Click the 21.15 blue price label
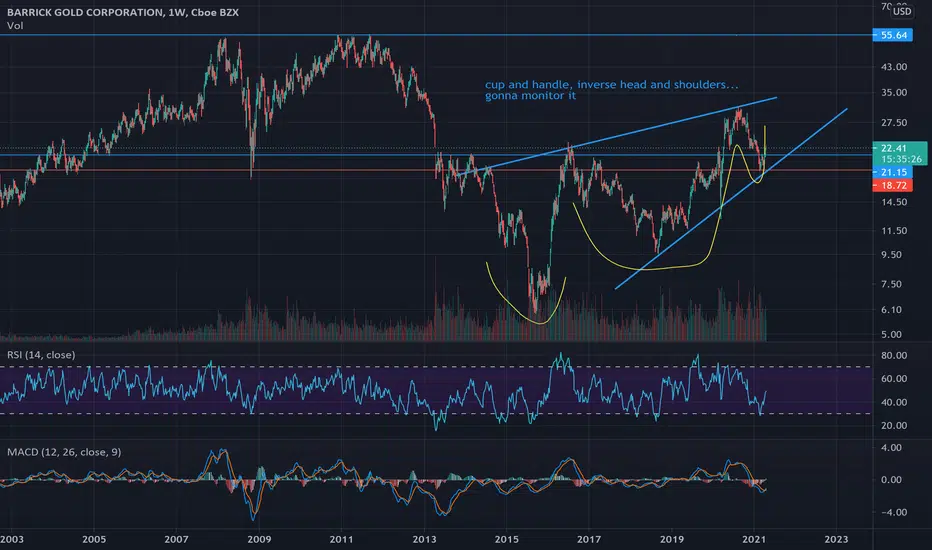The image size is (932, 550). [893, 172]
